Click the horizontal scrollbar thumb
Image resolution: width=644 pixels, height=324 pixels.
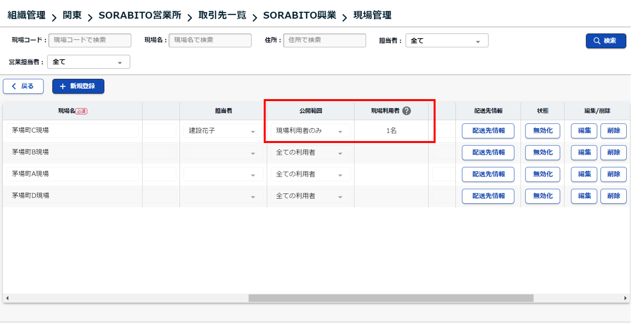click(x=391, y=298)
